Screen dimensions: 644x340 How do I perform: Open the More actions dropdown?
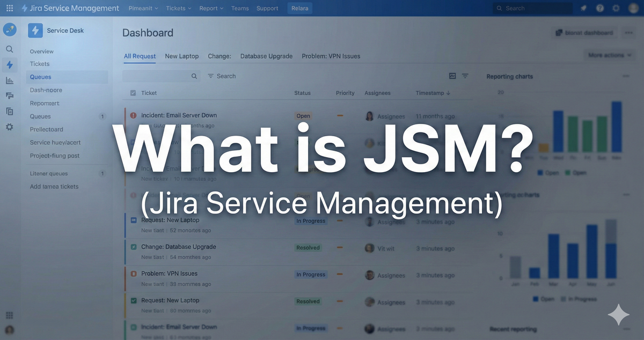click(x=609, y=55)
